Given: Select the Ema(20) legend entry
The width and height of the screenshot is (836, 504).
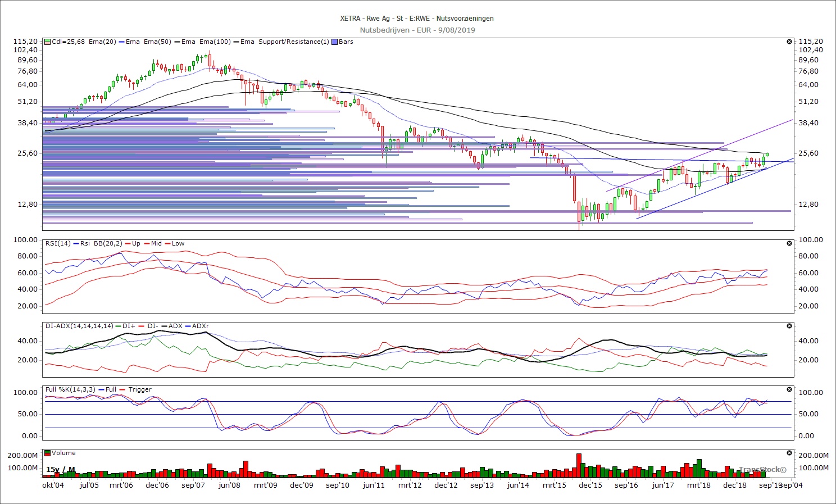Looking at the screenshot, I should pos(102,42).
